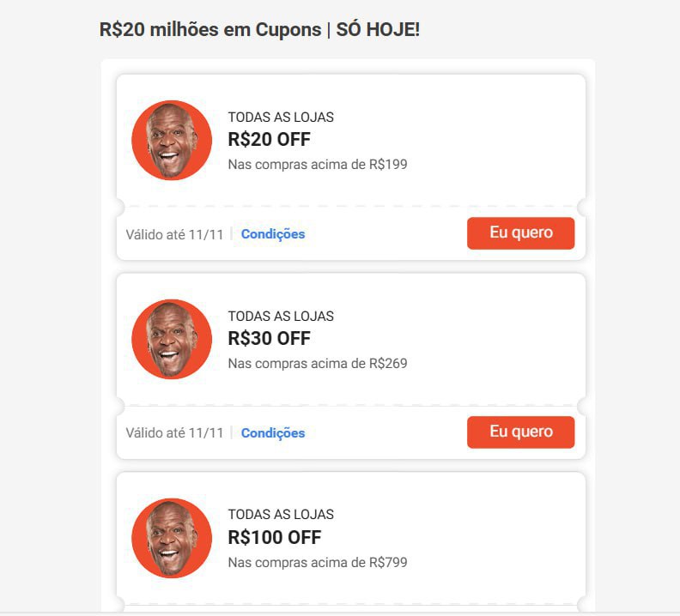Click the face image on the R$30 OFF coupon
Screen dimensions: 680x616
coord(172,340)
